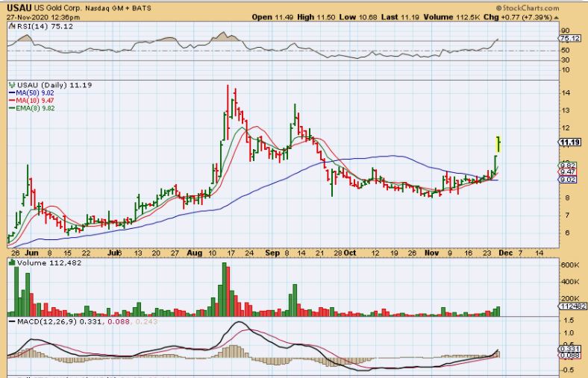Click the Dec label on the date axis

[505, 253]
